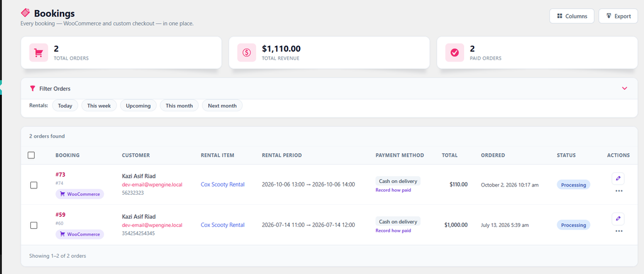Edit booking #59 with the pencil icon
This screenshot has height=274, width=644.
pyautogui.click(x=618, y=219)
